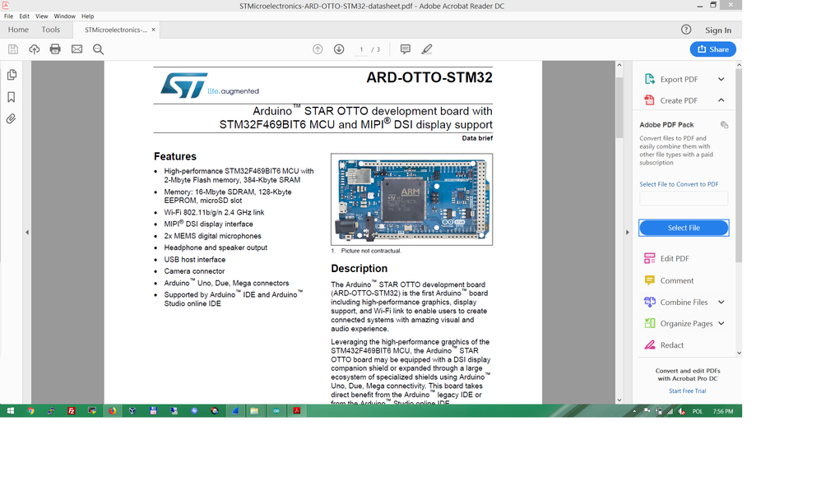The width and height of the screenshot is (821, 504).
Task: Open the Edit PDF tool
Action: tap(675, 258)
